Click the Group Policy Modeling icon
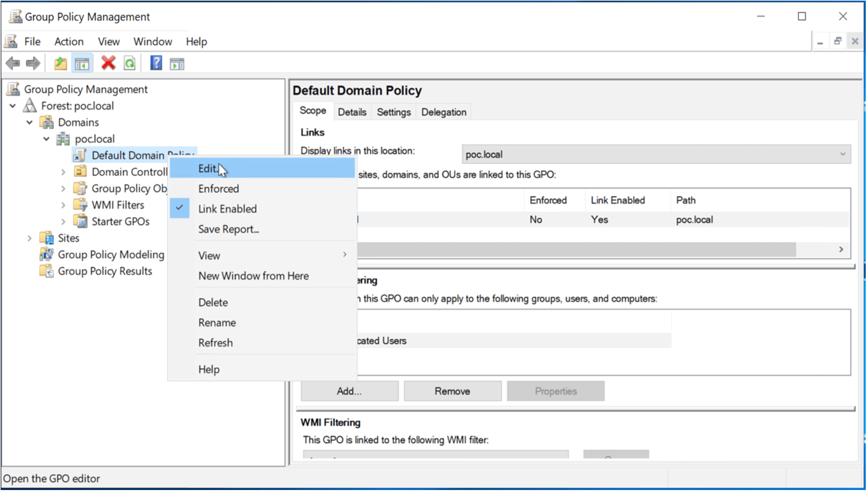The height and width of the screenshot is (492, 868). click(x=46, y=255)
